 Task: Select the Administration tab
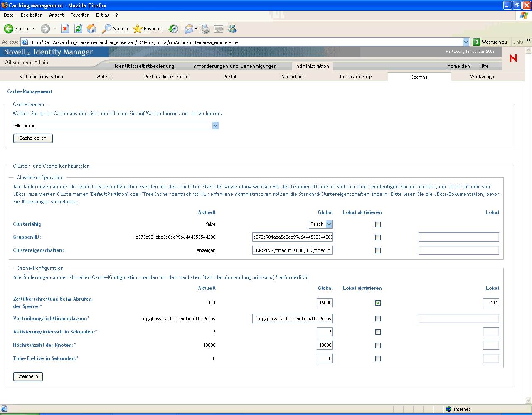[313, 66]
